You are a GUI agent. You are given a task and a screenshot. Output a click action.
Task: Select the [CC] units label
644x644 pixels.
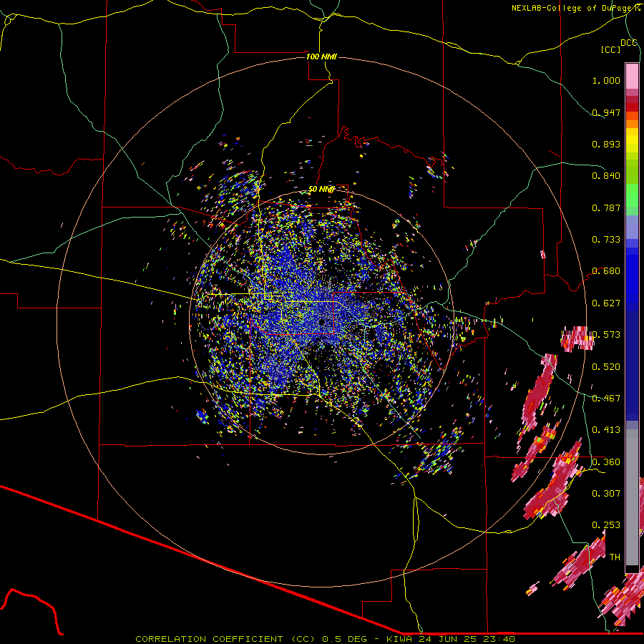coord(610,49)
